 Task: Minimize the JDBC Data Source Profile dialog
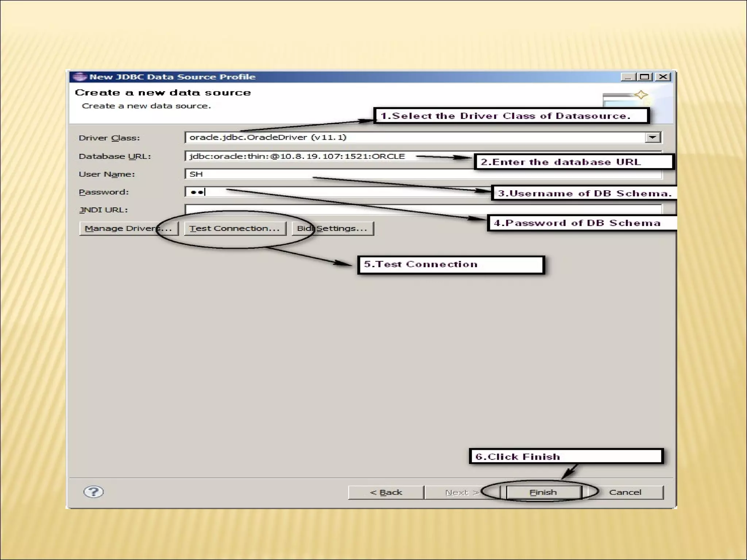click(628, 77)
